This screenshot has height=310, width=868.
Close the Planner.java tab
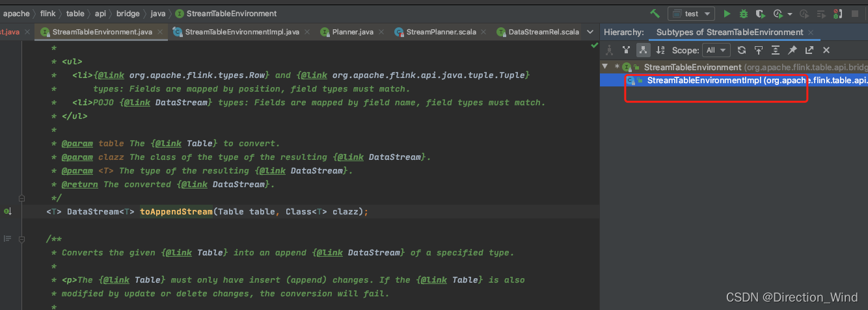point(381,32)
